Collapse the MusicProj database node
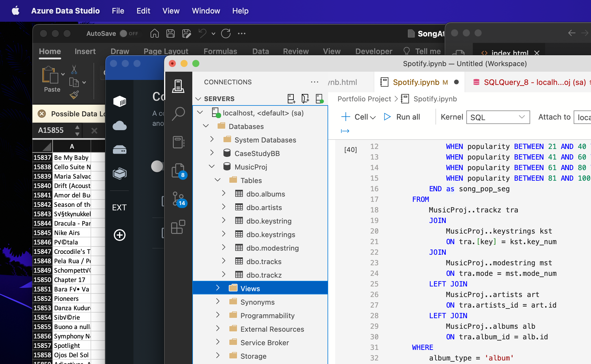The height and width of the screenshot is (364, 591). (212, 167)
